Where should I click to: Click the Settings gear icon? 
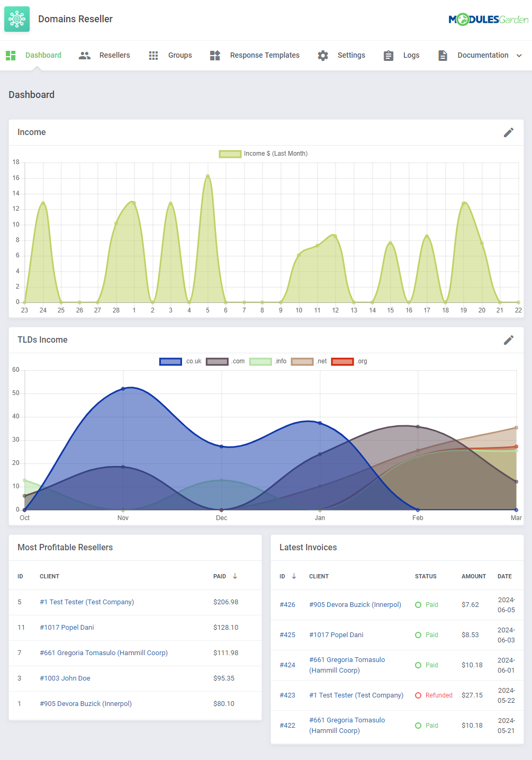click(x=323, y=55)
